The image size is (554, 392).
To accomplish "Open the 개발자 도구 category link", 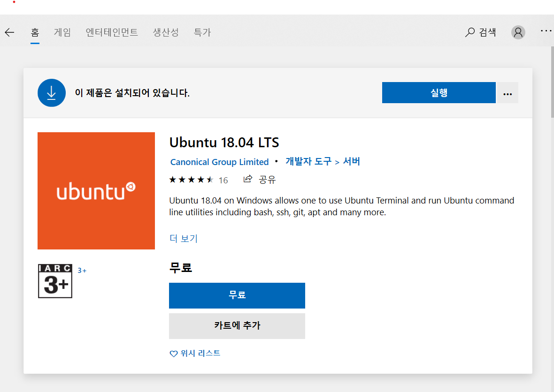I will 308,162.
